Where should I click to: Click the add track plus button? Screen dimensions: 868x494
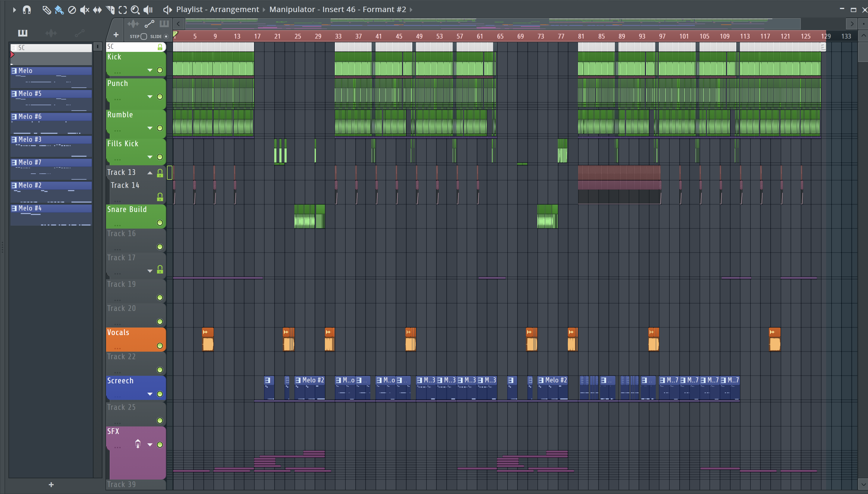[x=116, y=35]
